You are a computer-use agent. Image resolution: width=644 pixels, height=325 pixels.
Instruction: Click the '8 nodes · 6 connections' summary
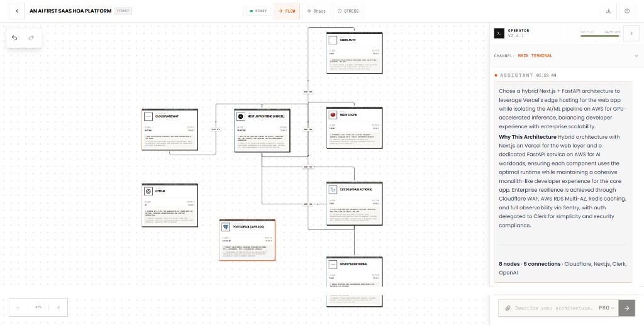click(530, 264)
